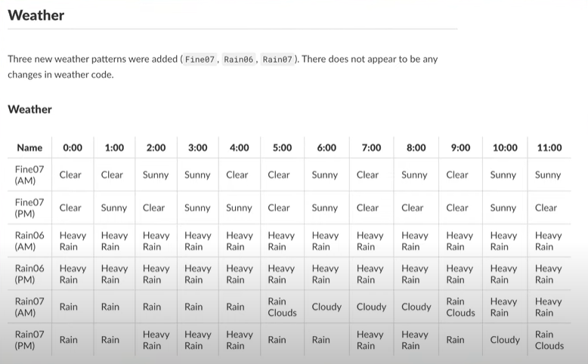
Task: Click the Rain07 inline code in the paragraph
Action: pos(277,59)
